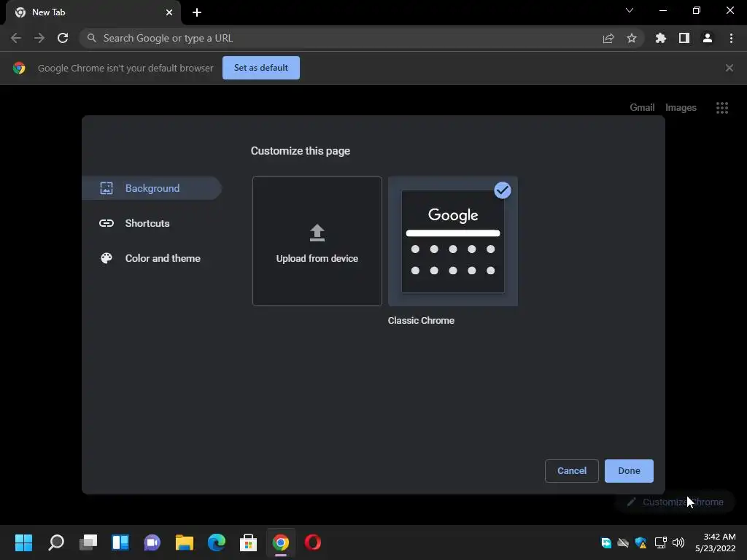Open Chrome's three-dot menu
Screen dimensions: 747x560
[731, 38]
